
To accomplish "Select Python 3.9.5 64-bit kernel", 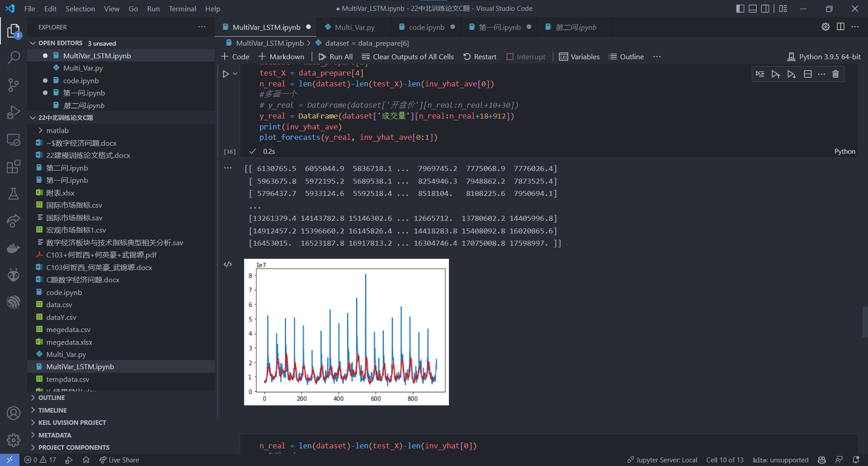I will click(824, 57).
